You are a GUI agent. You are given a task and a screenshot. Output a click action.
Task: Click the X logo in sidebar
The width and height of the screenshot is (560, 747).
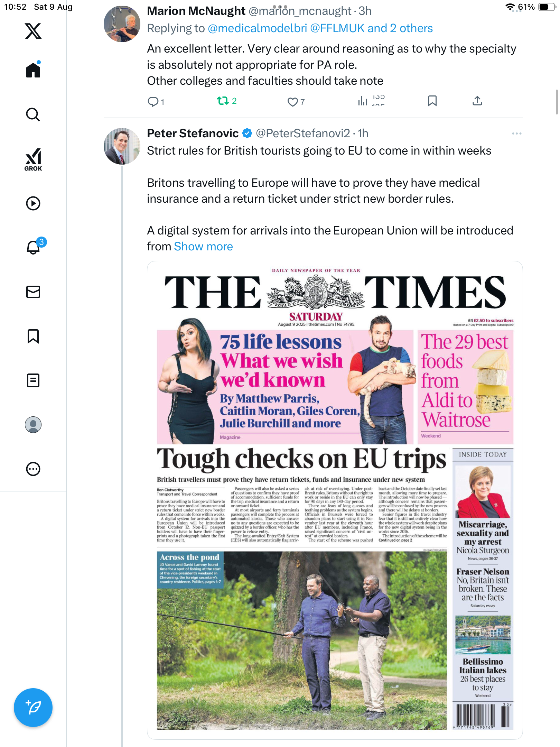(33, 31)
